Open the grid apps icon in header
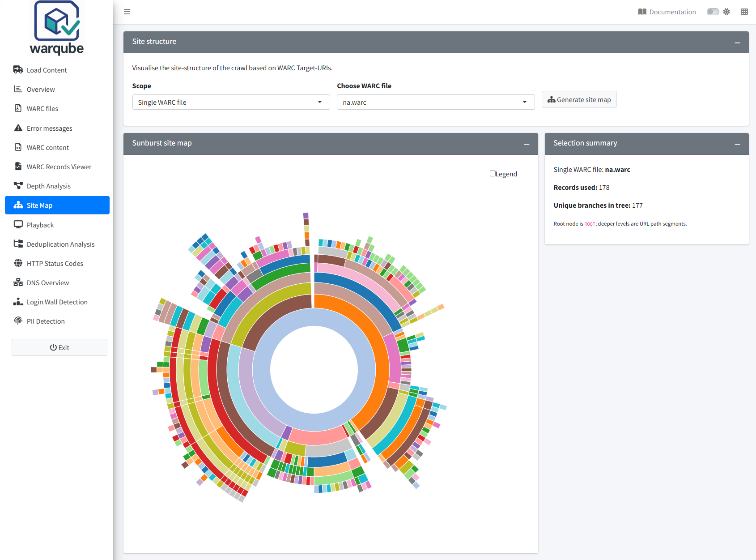The width and height of the screenshot is (756, 560). (744, 12)
